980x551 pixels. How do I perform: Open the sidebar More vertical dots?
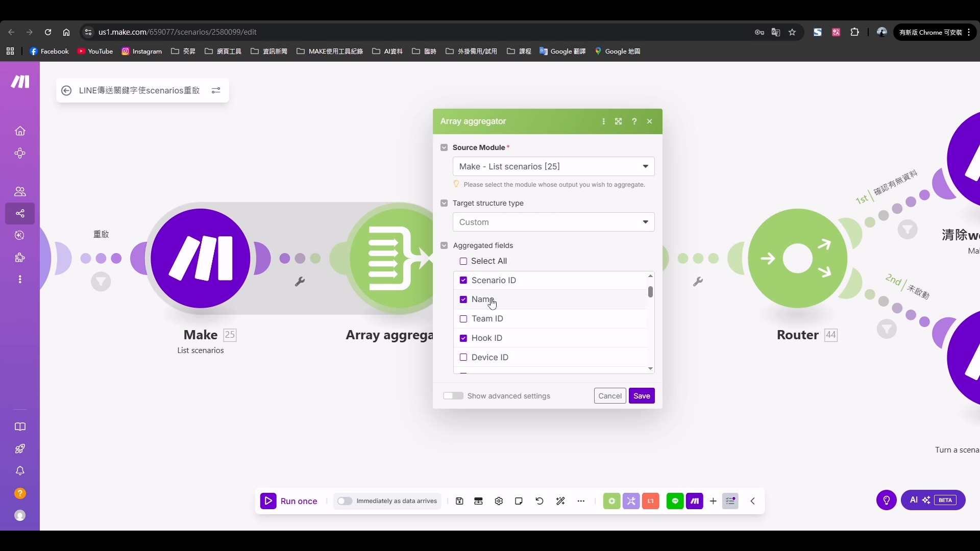pyautogui.click(x=20, y=280)
